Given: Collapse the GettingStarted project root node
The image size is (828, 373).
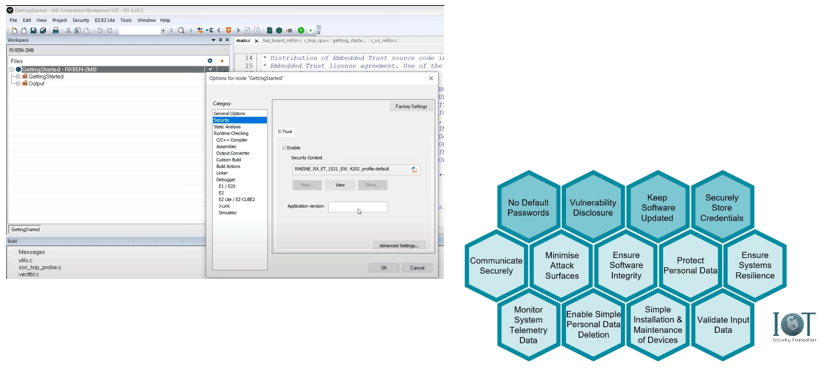Looking at the screenshot, I should click(11, 69).
